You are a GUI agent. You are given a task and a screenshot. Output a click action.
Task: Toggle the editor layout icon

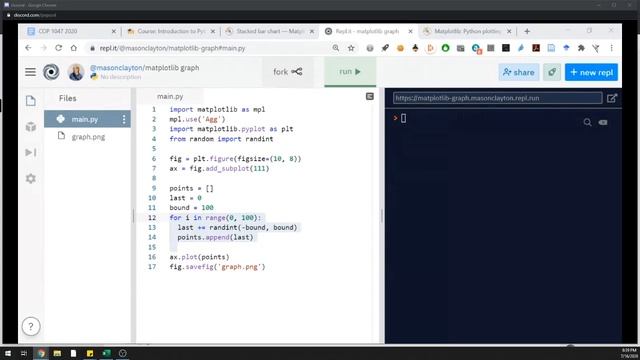coord(370,96)
